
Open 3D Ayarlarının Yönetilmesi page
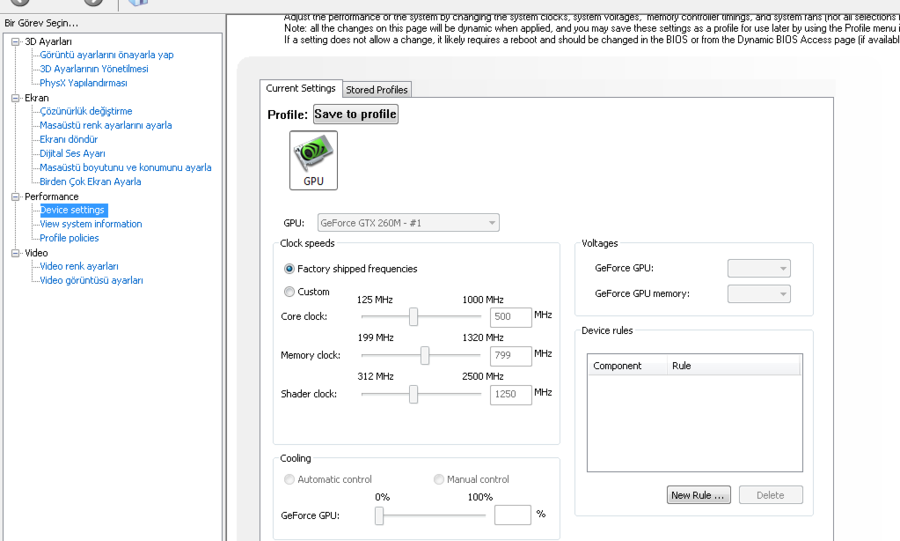(94, 69)
